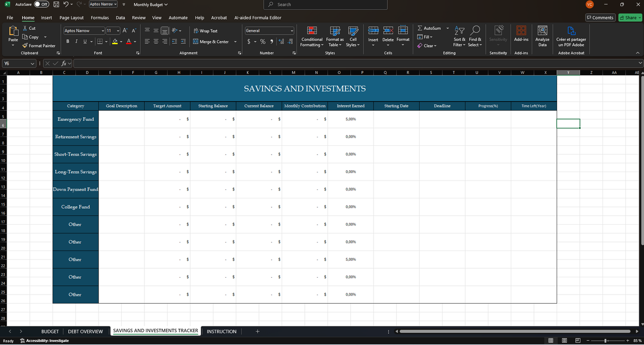Increase font size with the larger A icon
Screen dimensions: 644x345
[x=125, y=30]
